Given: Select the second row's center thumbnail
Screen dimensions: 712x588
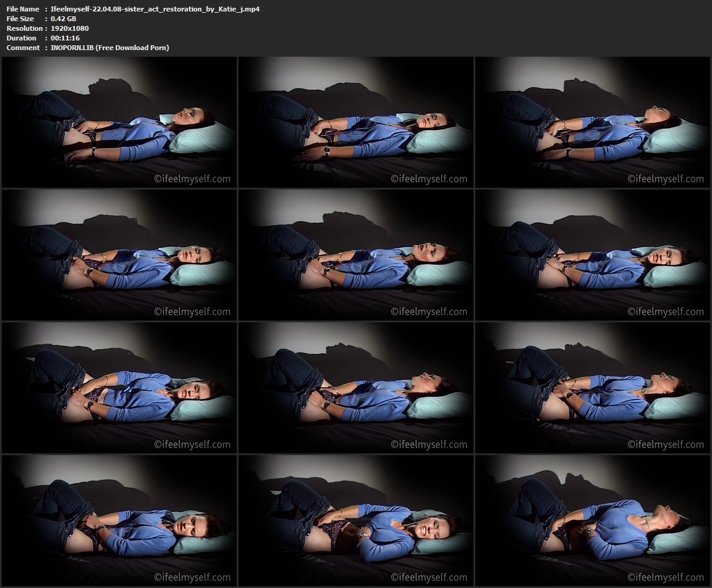Looking at the screenshot, I should (x=356, y=255).
